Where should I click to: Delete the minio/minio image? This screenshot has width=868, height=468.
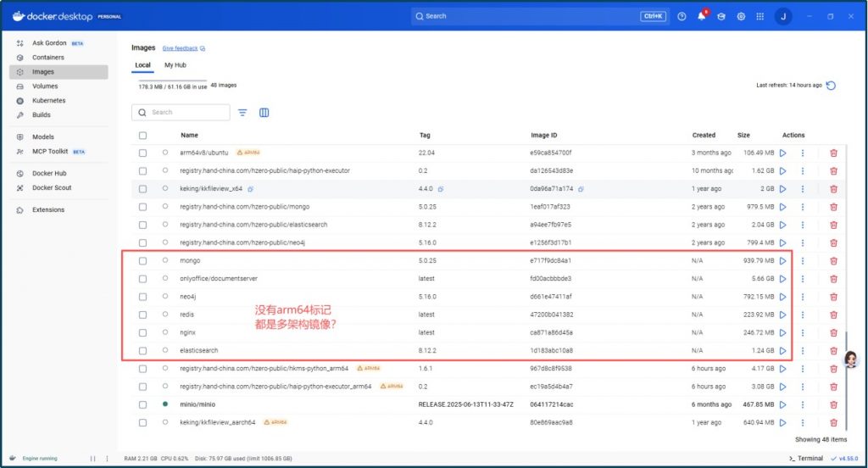pyautogui.click(x=833, y=404)
